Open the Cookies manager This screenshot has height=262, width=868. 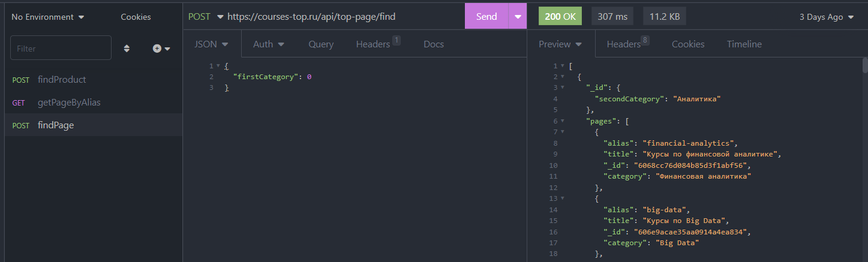tap(136, 17)
